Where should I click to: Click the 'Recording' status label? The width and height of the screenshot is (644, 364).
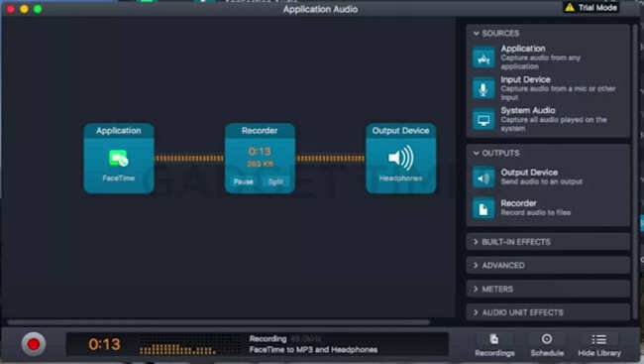coord(268,339)
